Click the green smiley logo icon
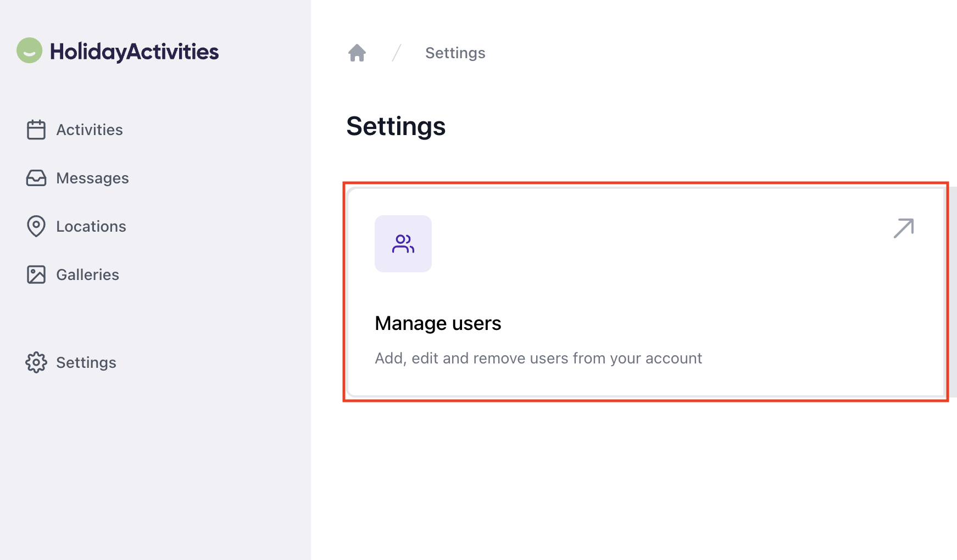 point(30,51)
